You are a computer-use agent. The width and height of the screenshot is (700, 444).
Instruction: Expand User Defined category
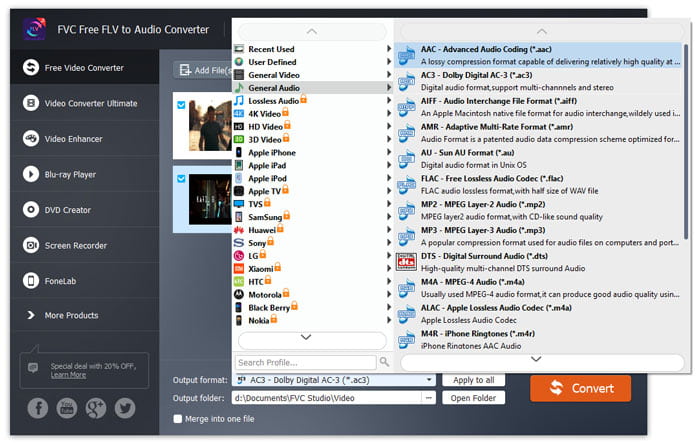[x=312, y=62]
